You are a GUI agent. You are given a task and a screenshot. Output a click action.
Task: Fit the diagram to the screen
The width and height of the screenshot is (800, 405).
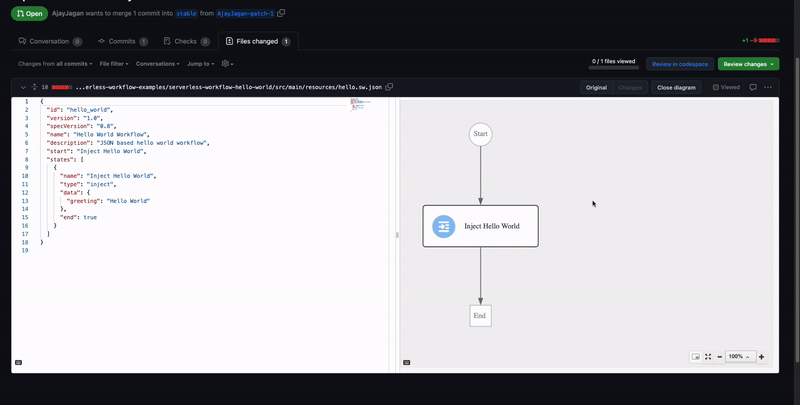click(708, 356)
